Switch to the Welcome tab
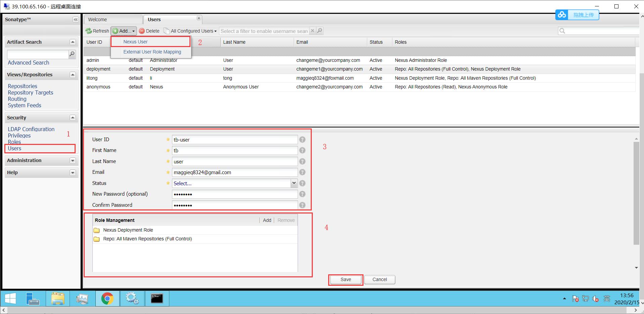The height and width of the screenshot is (314, 644). 113,19
